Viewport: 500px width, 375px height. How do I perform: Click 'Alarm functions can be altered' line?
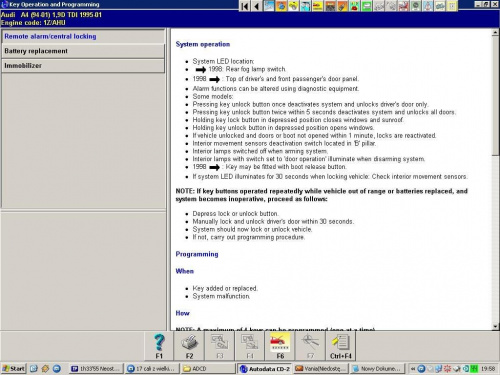(276, 89)
